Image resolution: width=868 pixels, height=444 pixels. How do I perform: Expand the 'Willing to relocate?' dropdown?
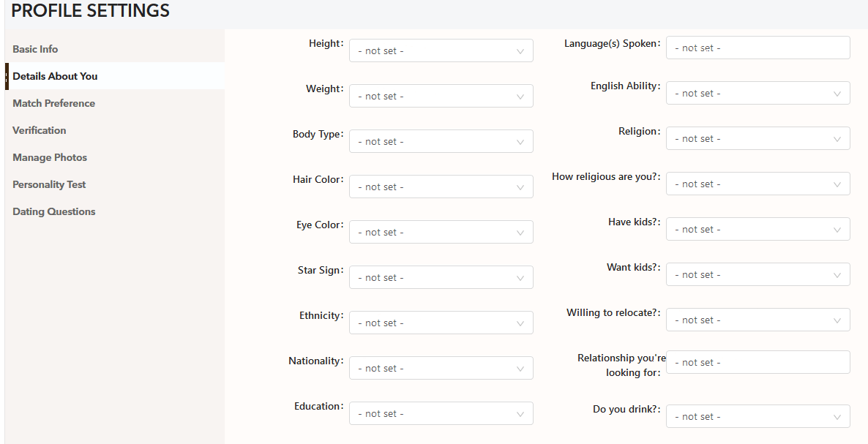click(757, 320)
